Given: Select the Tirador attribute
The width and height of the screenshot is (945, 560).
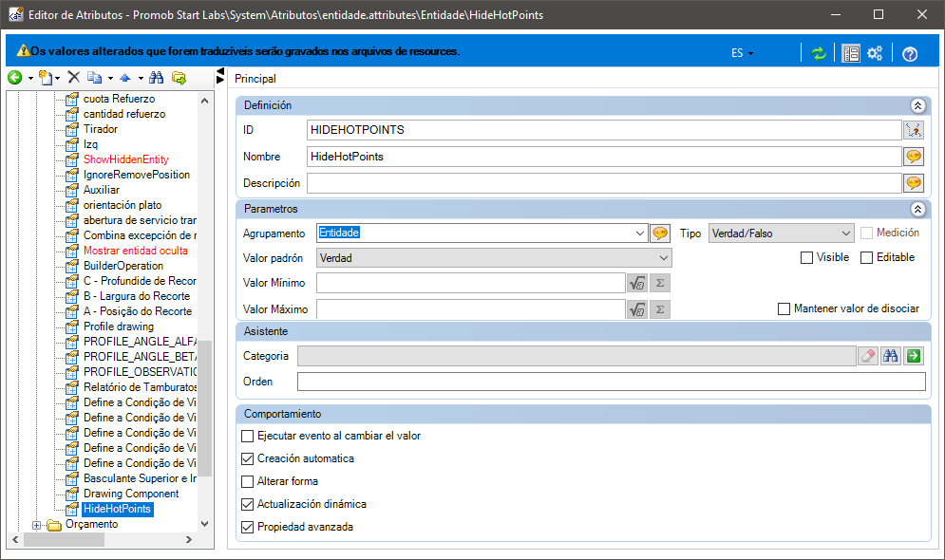Looking at the screenshot, I should pyautogui.click(x=101, y=129).
